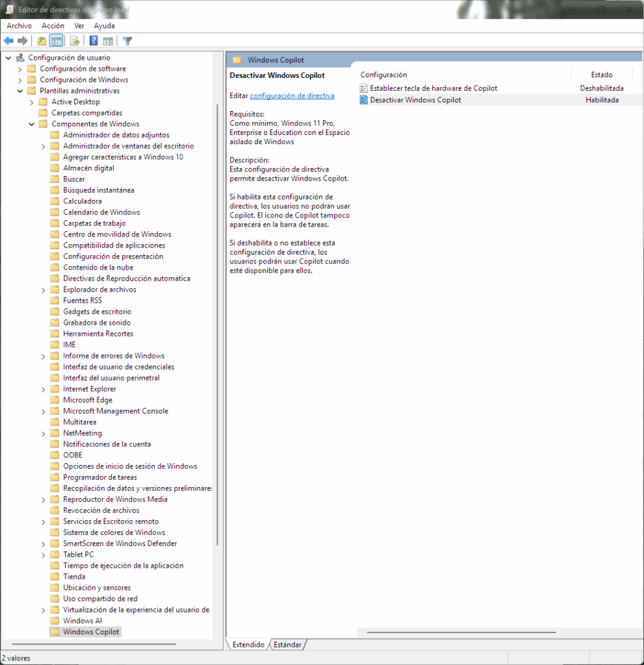
Task: Select Fuentes RSS in the tree
Action: tap(83, 301)
